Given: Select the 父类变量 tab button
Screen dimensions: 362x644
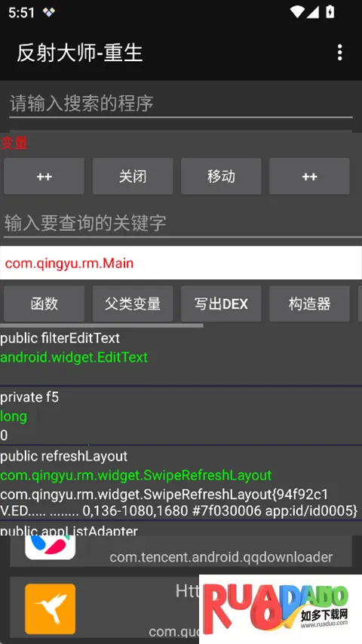Looking at the screenshot, I should 133,304.
